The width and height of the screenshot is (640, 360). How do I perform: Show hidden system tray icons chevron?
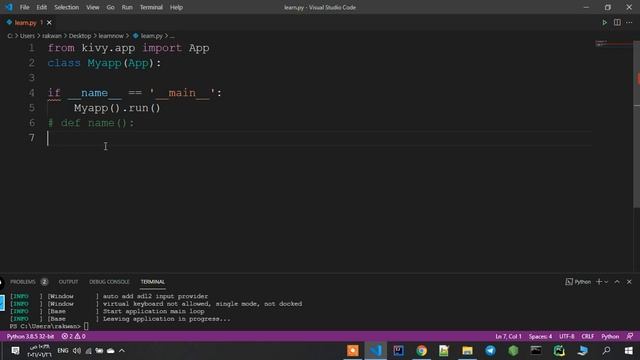point(122,351)
